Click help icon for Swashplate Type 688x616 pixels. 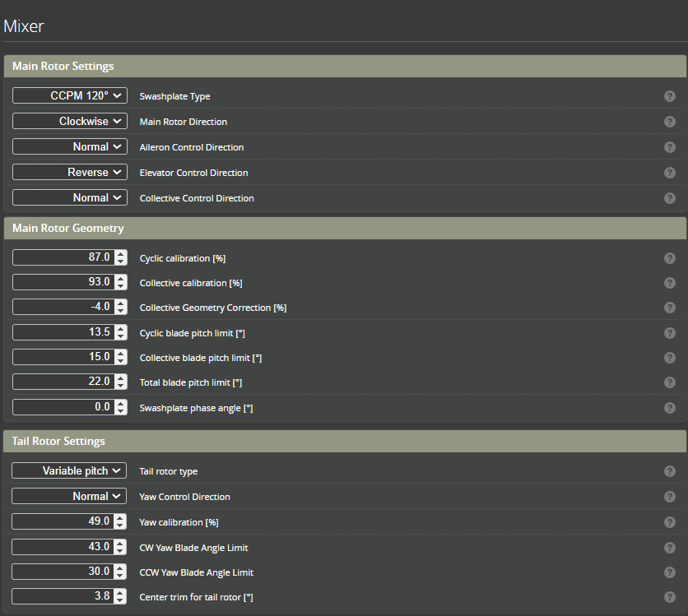coord(670,96)
